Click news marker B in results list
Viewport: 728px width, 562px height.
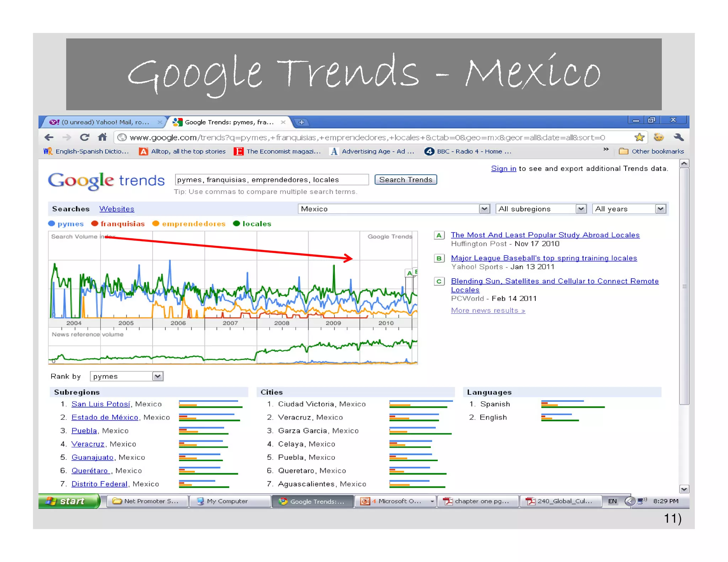439,258
